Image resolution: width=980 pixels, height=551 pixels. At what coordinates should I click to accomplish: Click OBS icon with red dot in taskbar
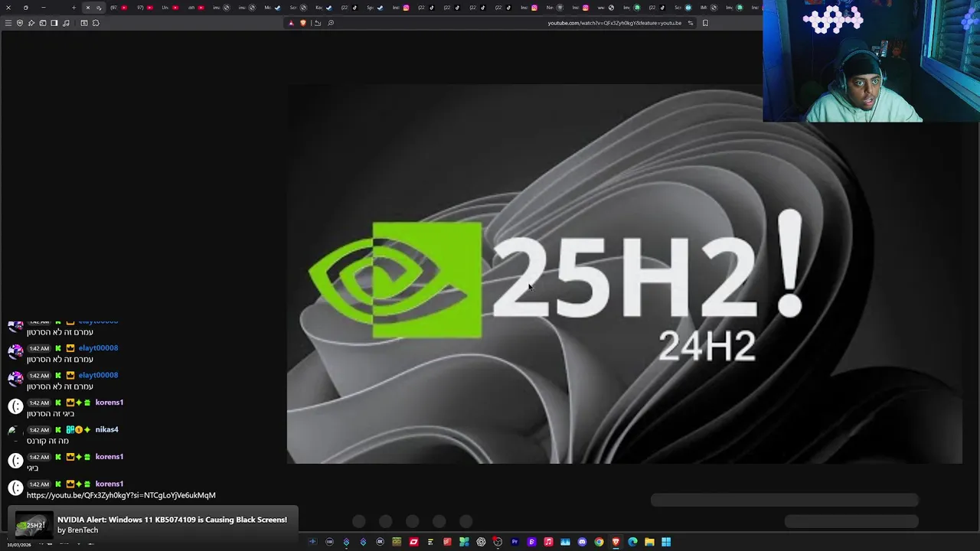point(498,542)
